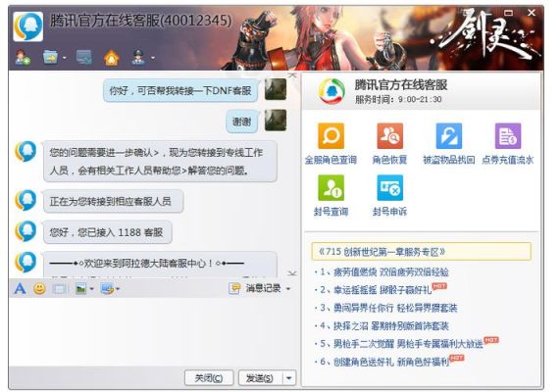This screenshot has height=392, width=560.
Task: Expand the send options arrow beside 发送
Action: 289,377
